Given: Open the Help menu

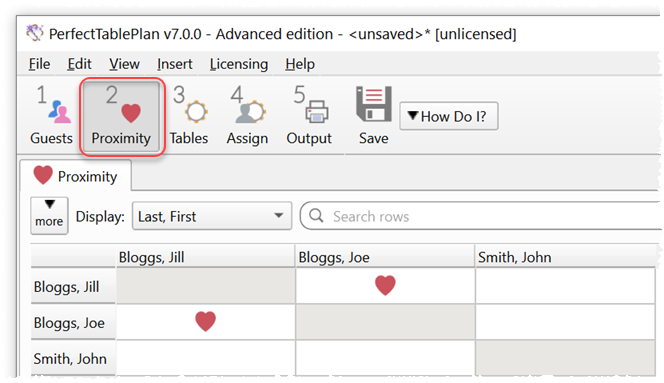Looking at the screenshot, I should point(300,64).
